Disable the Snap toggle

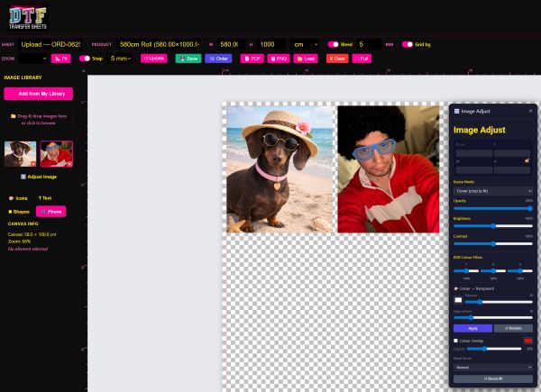tap(85, 58)
